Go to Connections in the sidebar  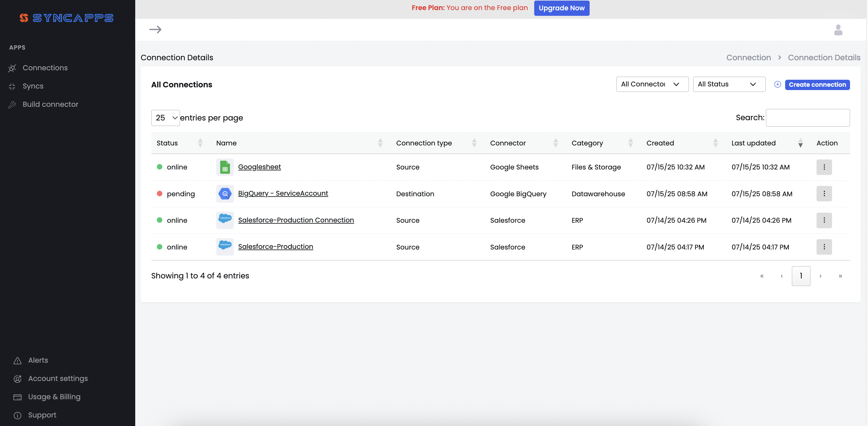tap(45, 68)
